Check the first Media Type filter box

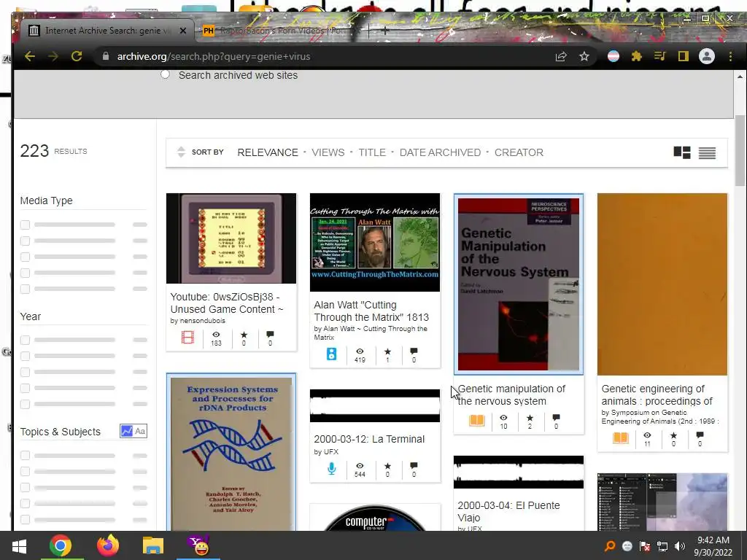pyautogui.click(x=26, y=225)
